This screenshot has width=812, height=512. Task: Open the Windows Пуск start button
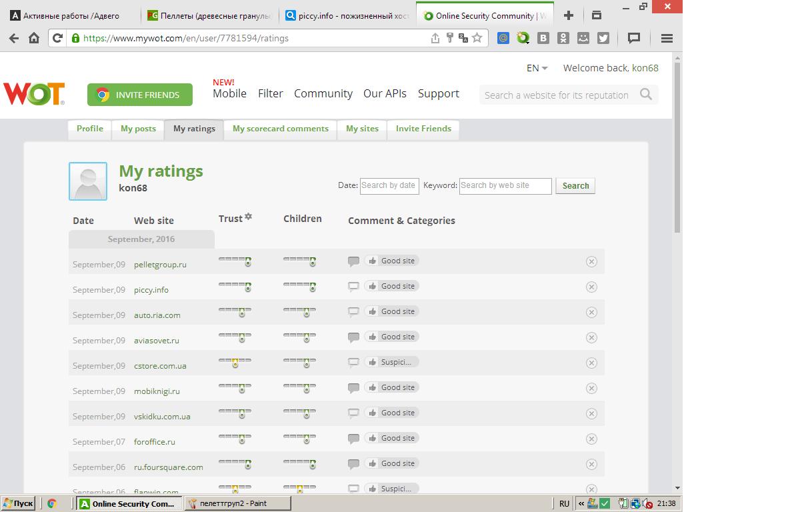[x=18, y=503]
